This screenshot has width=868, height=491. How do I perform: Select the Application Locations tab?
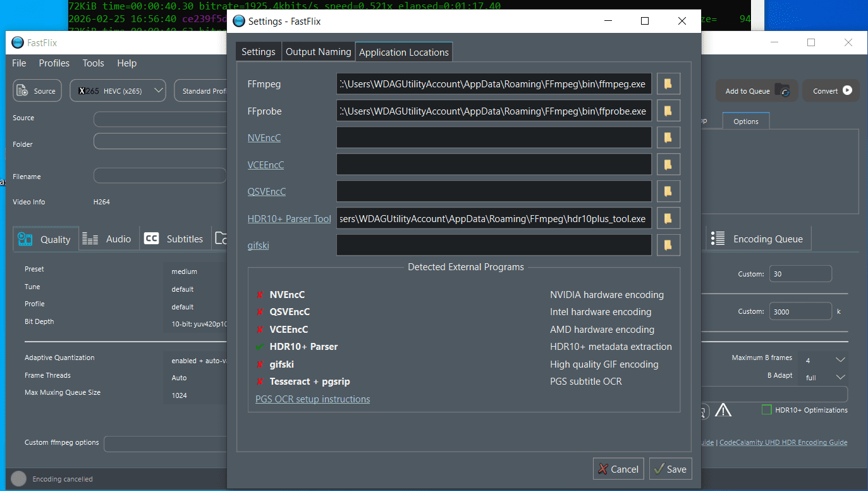(x=404, y=52)
